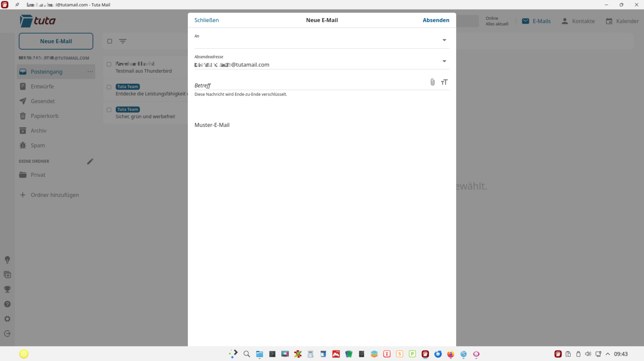Switch to the Kontakte tab

click(578, 21)
